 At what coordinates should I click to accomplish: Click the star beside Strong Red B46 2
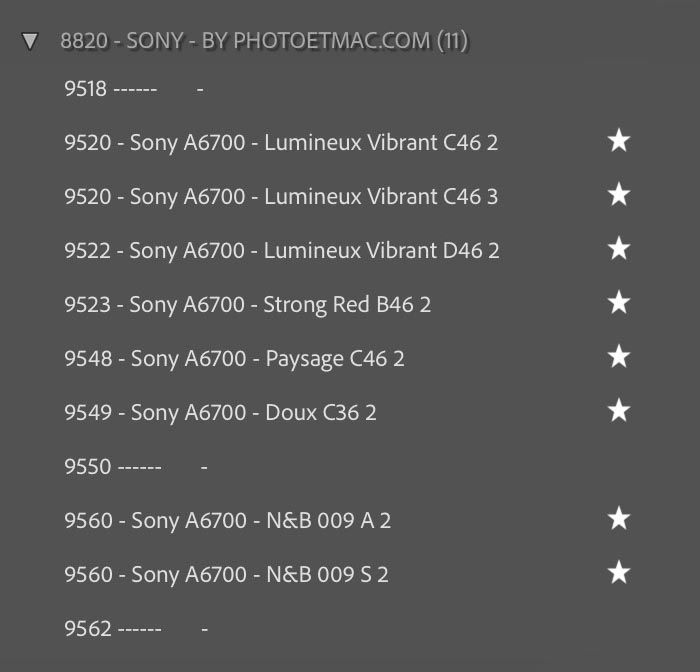(x=619, y=304)
